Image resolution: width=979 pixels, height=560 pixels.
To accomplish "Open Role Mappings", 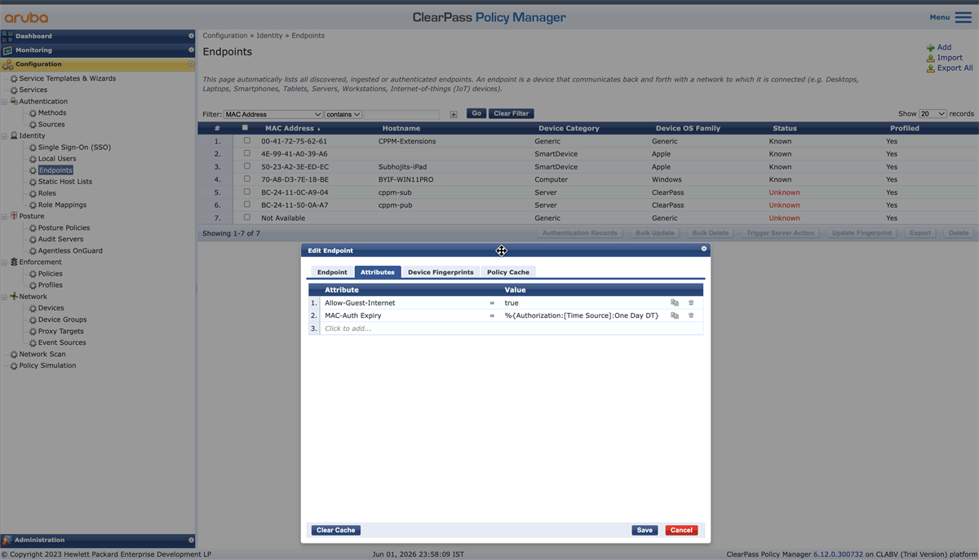I will pos(62,205).
